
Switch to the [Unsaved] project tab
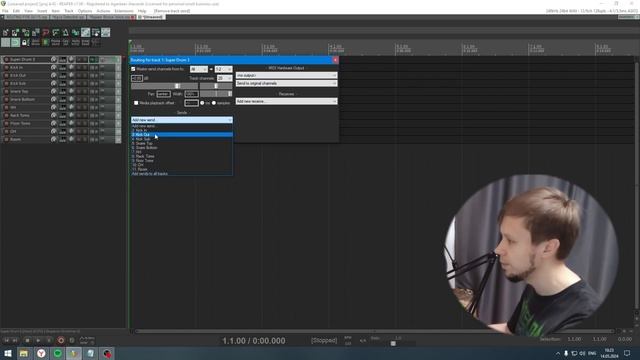152,17
